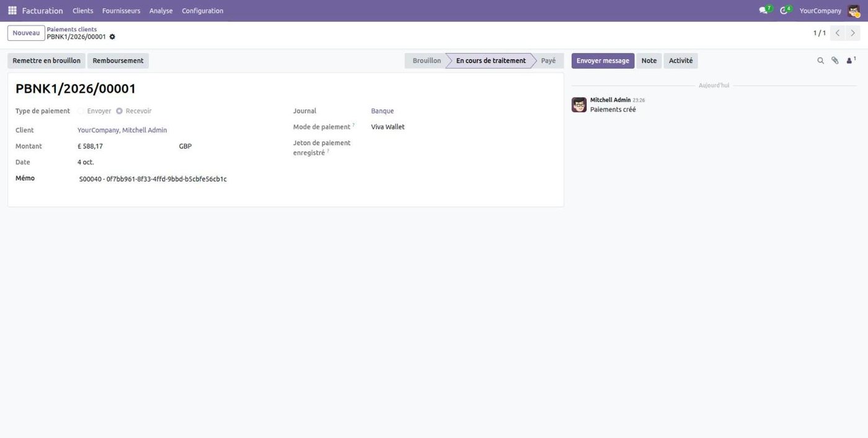The height and width of the screenshot is (438, 868).
Task: Select the Recevoir payment type radio
Action: 119,111
